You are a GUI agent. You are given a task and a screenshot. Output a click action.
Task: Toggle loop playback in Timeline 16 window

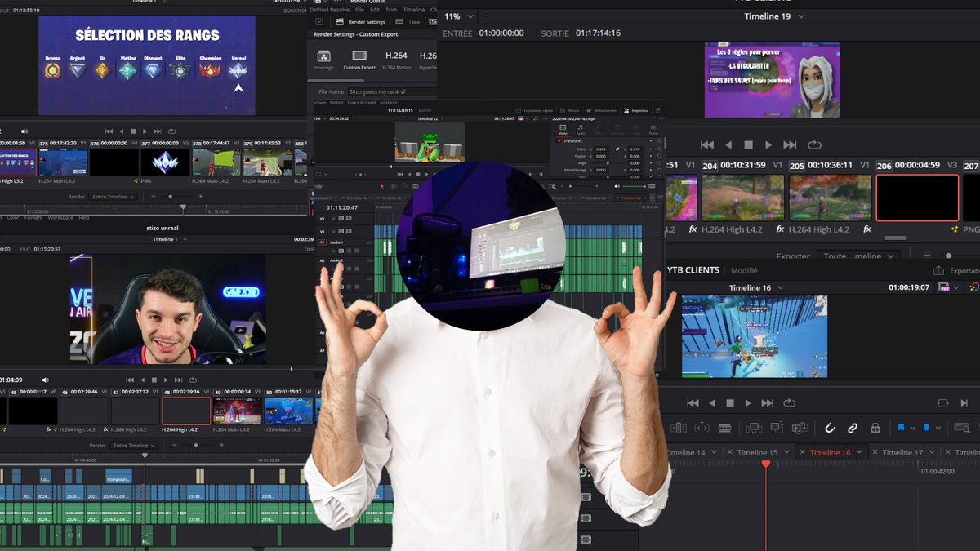(789, 402)
